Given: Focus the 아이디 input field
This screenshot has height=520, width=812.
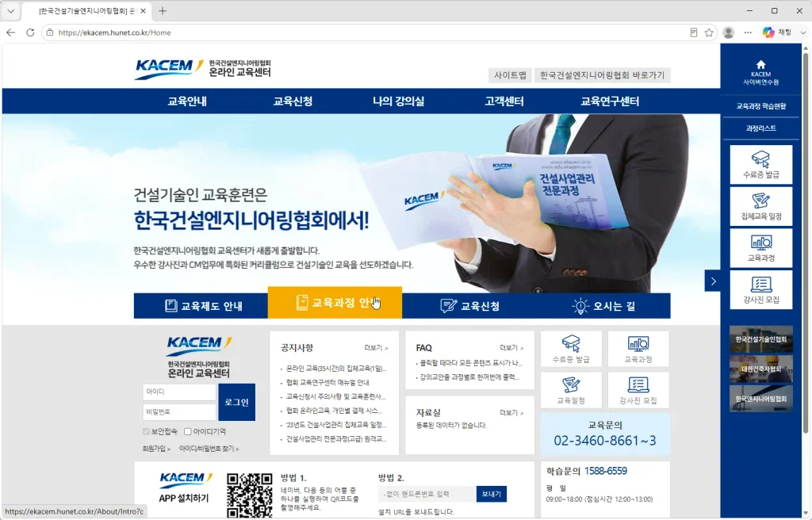Looking at the screenshot, I should click(179, 392).
